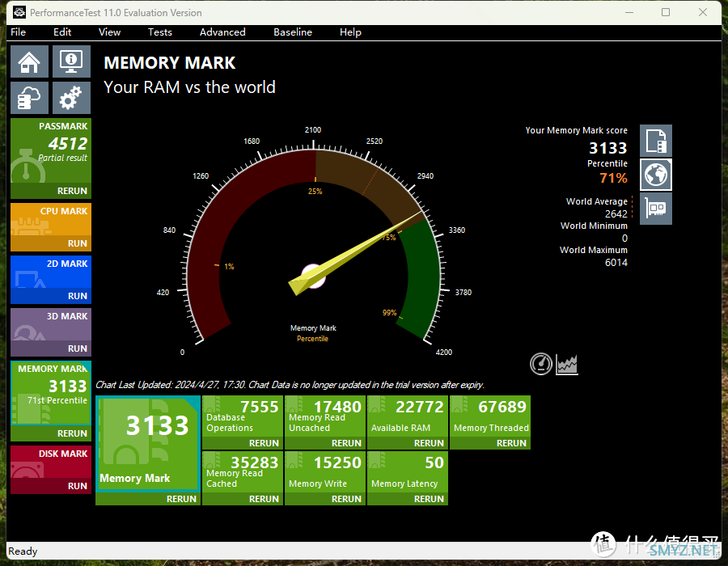Viewport: 728px width, 566px height.
Task: Switch to distribution chart view icon
Action: pos(567,364)
